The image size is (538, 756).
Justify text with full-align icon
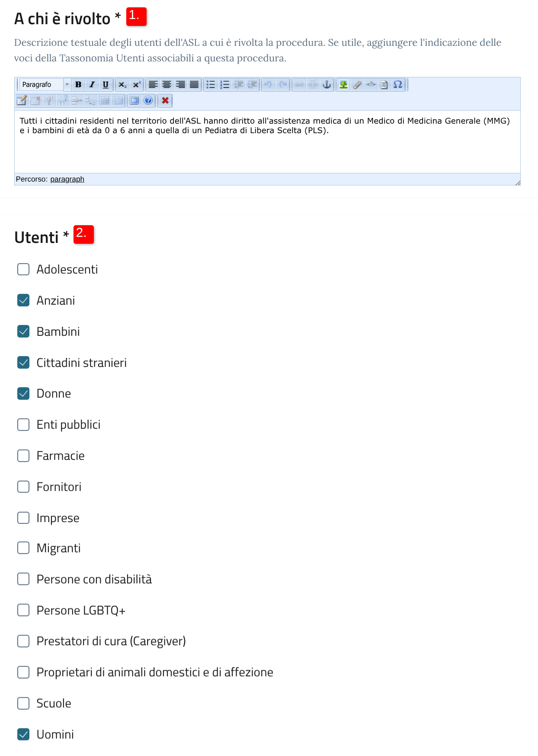tap(194, 85)
